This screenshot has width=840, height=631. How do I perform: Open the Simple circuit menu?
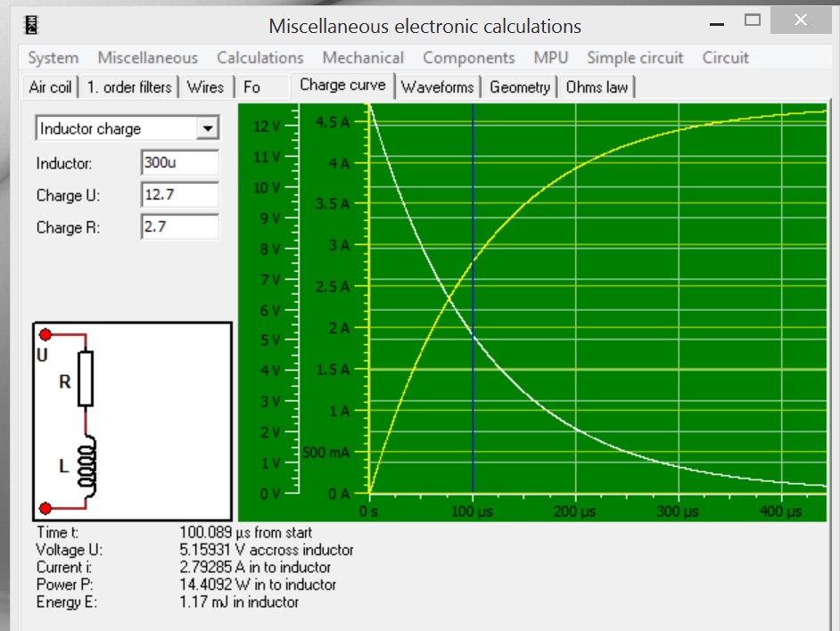pyautogui.click(x=635, y=58)
